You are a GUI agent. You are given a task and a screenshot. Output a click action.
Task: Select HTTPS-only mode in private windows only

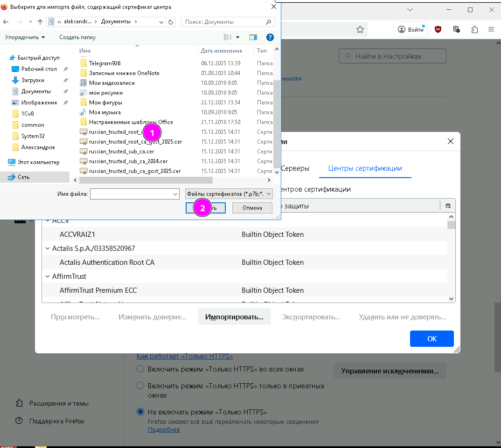tap(140, 386)
